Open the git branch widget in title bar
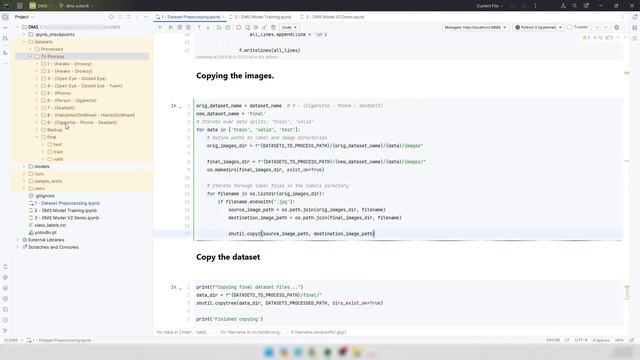This screenshot has width=640, height=360. [76, 6]
